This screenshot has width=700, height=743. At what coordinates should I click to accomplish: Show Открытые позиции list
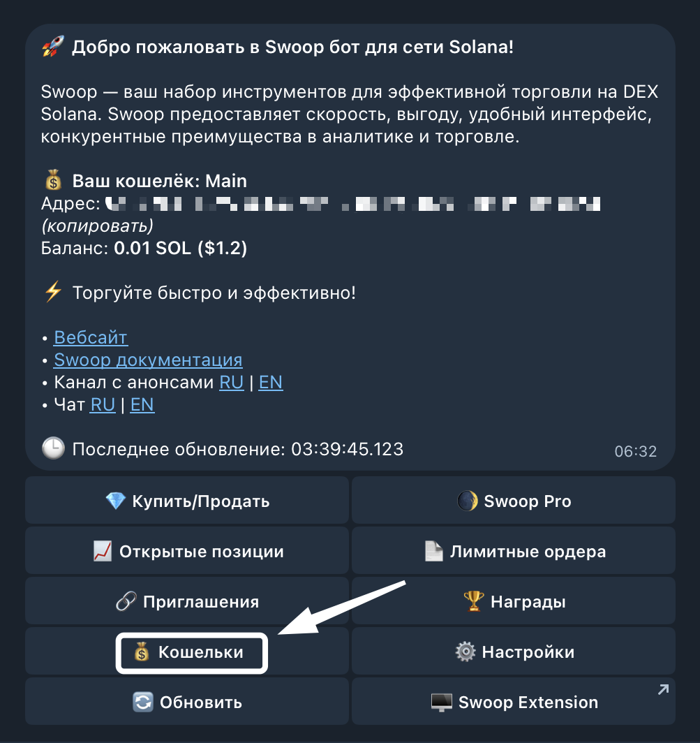187,551
